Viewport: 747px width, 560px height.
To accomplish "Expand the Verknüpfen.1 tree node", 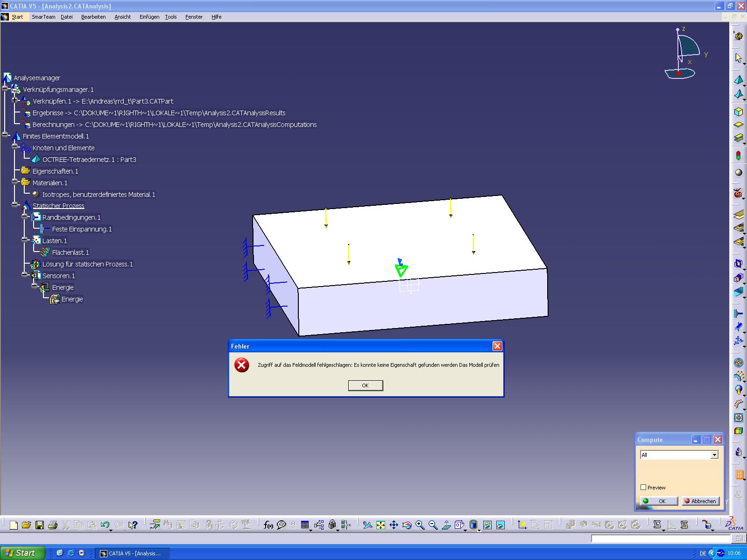I will pyautogui.click(x=15, y=99).
